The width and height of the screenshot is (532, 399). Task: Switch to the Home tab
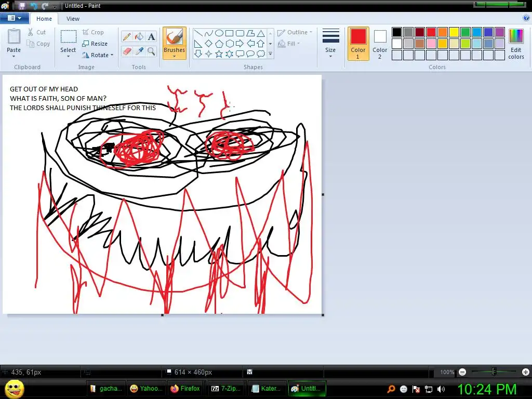44,19
